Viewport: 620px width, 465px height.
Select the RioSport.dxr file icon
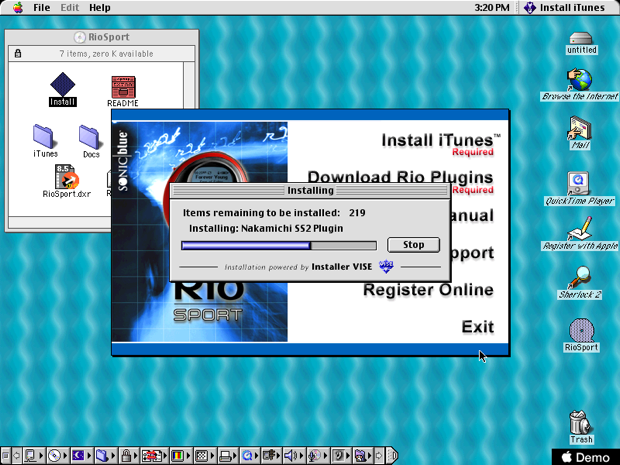[x=66, y=181]
